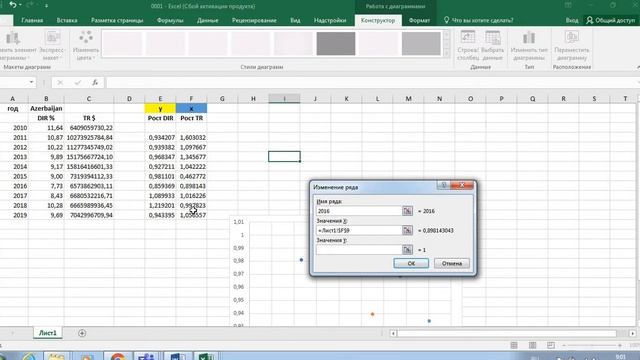Select the last gray chart style thumbnail

pyautogui.click(x=421, y=43)
